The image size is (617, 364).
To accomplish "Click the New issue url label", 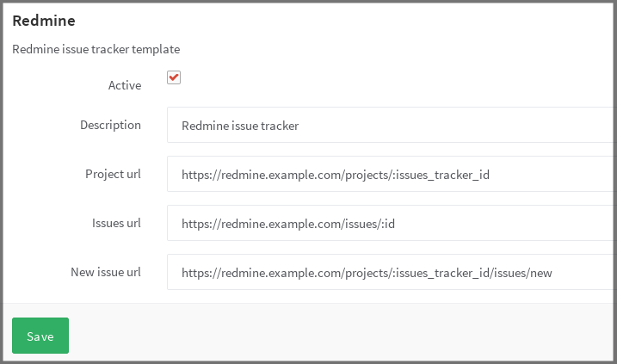I will click(106, 272).
